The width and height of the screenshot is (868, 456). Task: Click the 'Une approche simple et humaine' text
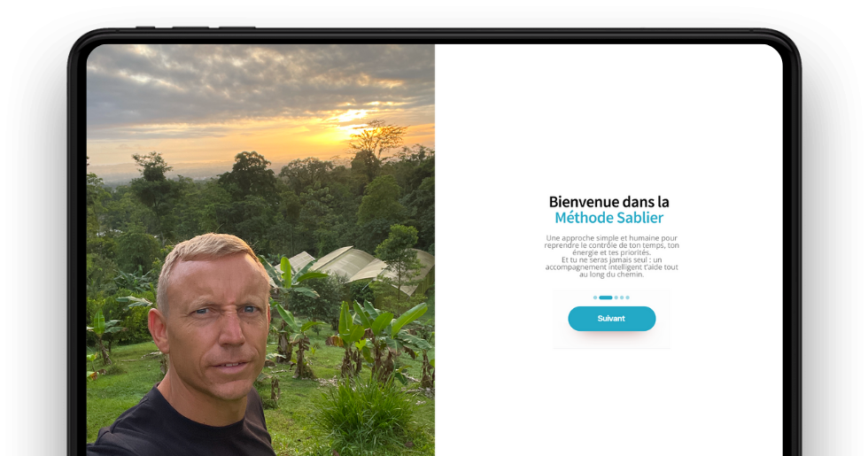[x=612, y=238]
